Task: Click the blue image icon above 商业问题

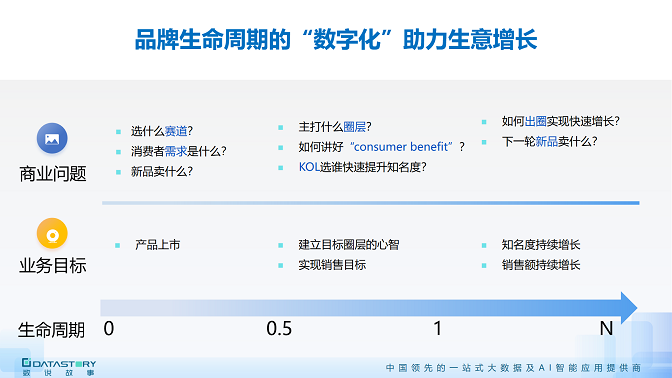Action: tap(52, 138)
